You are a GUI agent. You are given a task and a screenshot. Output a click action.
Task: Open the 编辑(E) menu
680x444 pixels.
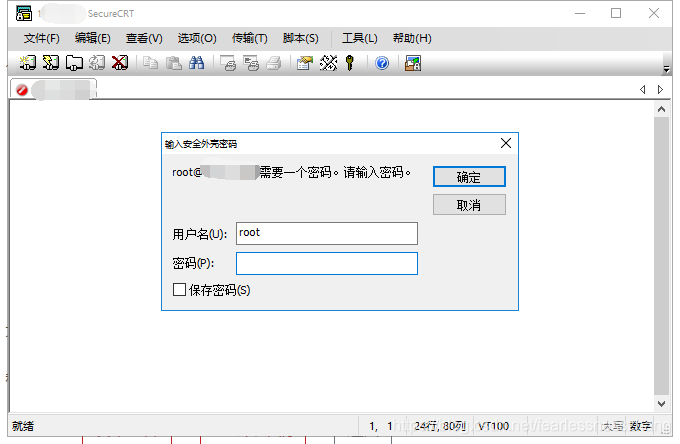[x=92, y=38]
